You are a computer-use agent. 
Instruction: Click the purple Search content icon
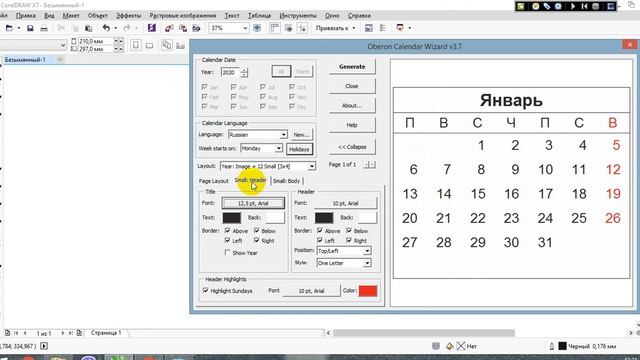152,28
